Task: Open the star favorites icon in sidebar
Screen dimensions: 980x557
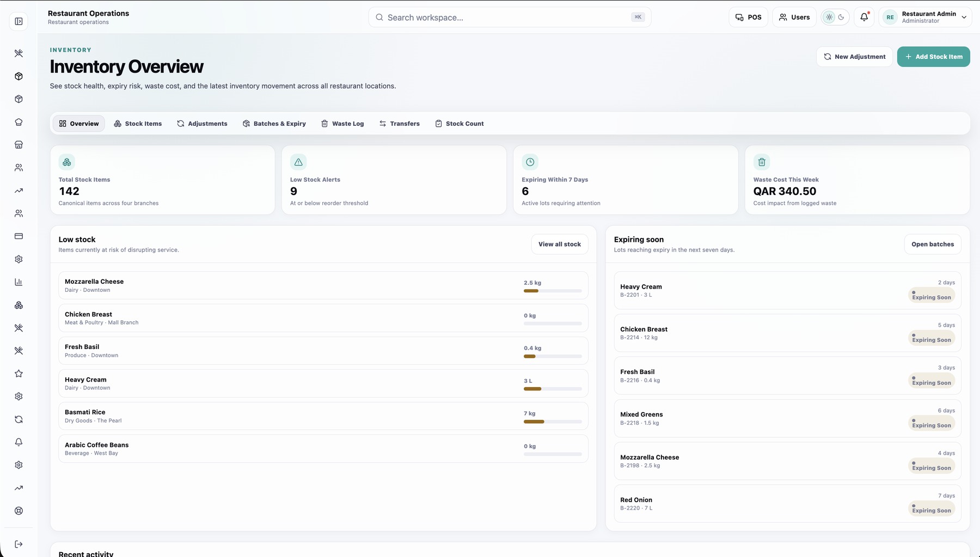Action: 19,374
